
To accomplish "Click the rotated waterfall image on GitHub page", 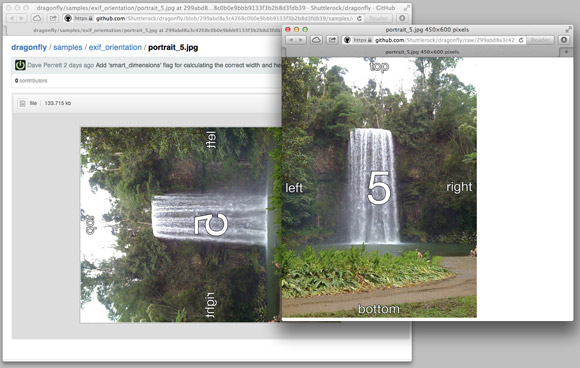I will [181, 225].
